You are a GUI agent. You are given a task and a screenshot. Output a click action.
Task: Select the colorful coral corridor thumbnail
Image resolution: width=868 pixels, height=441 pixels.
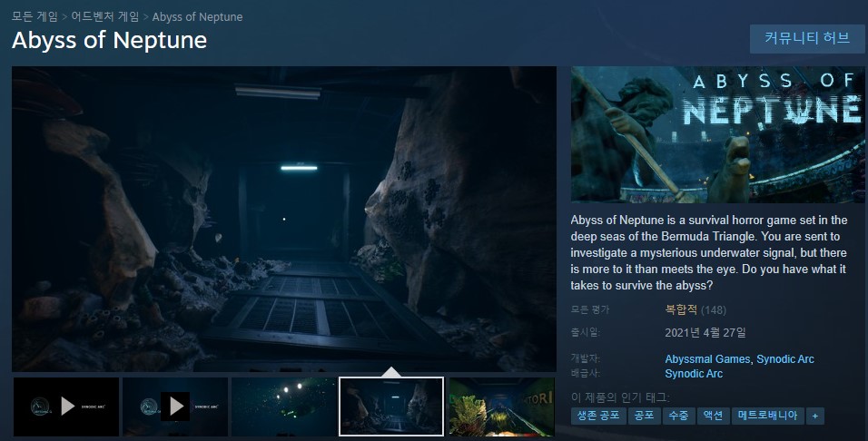click(501, 407)
